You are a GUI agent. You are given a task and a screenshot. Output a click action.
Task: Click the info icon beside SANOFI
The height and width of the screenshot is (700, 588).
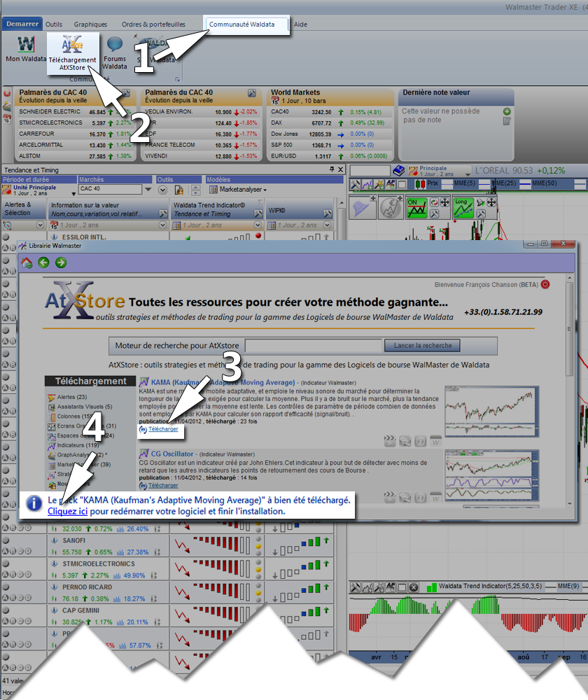[x=55, y=540]
